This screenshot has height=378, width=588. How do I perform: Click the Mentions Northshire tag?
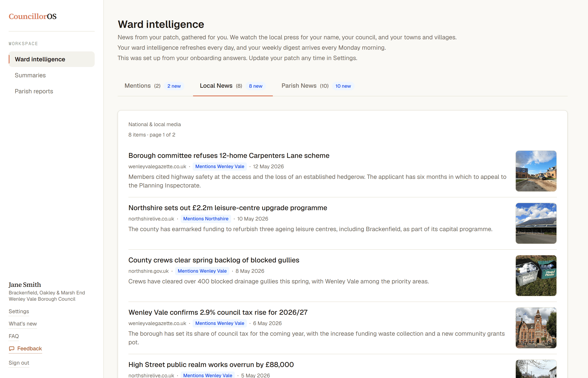[206, 219]
